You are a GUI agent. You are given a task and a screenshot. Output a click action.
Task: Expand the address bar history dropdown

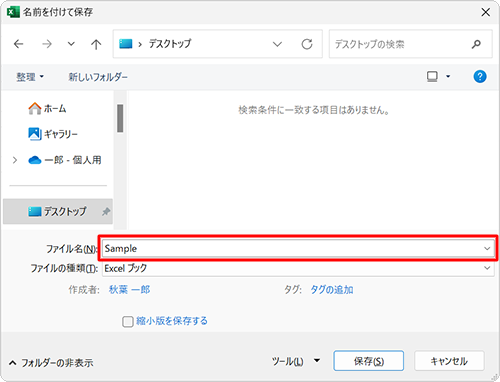277,44
